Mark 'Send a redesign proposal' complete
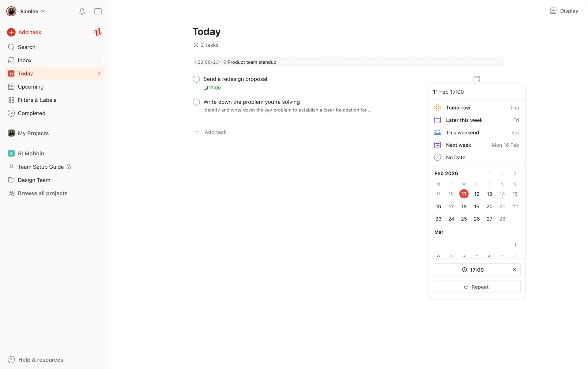This screenshot has height=369, width=588. [x=196, y=79]
